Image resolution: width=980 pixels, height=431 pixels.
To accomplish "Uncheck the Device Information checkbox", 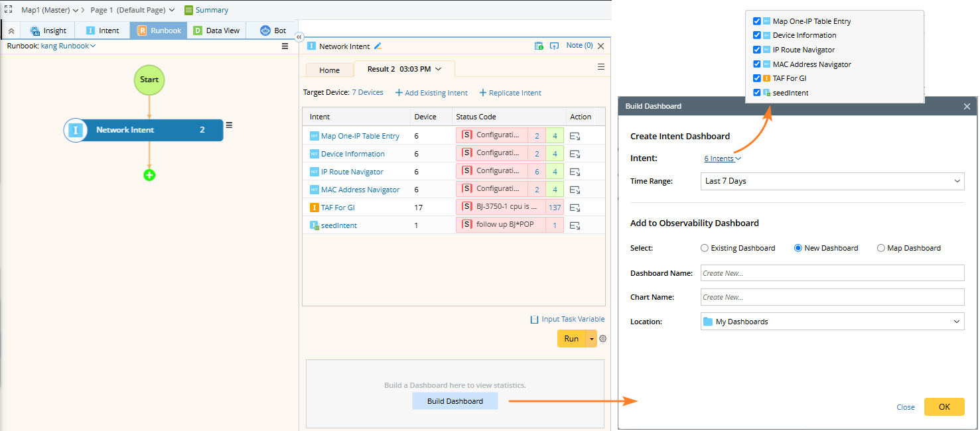I will point(757,35).
